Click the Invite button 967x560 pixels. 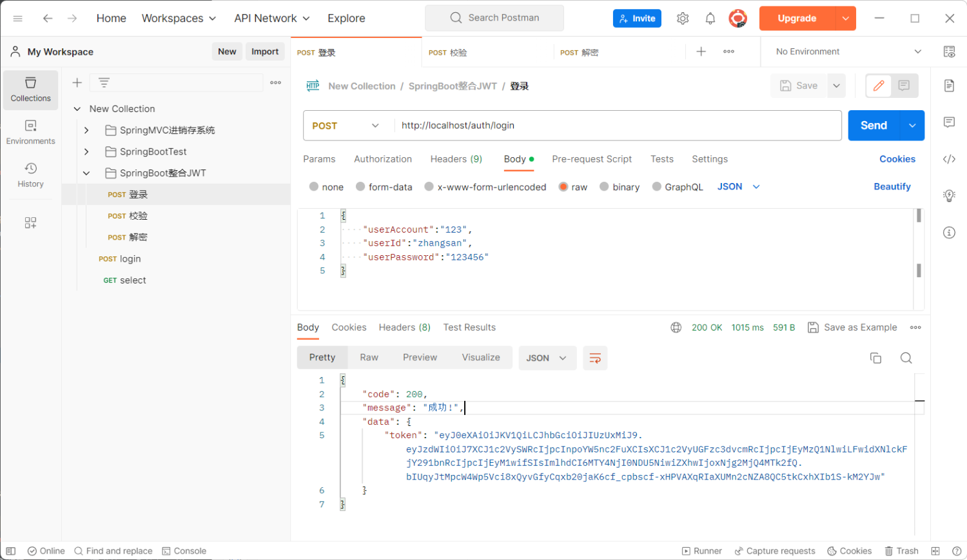[x=638, y=18]
